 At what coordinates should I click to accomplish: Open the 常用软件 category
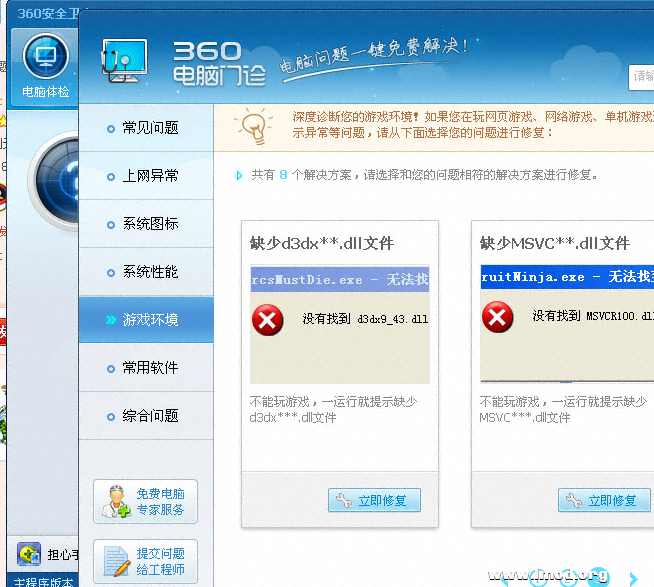[x=146, y=368]
